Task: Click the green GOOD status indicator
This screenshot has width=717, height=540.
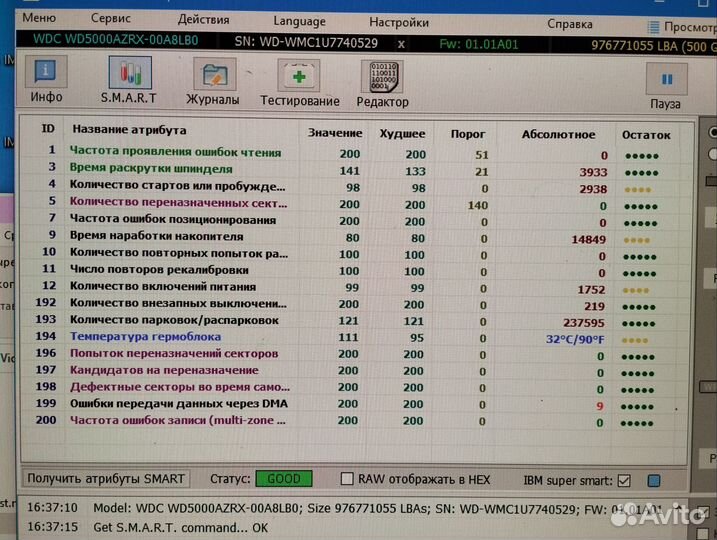Action: click(x=283, y=479)
